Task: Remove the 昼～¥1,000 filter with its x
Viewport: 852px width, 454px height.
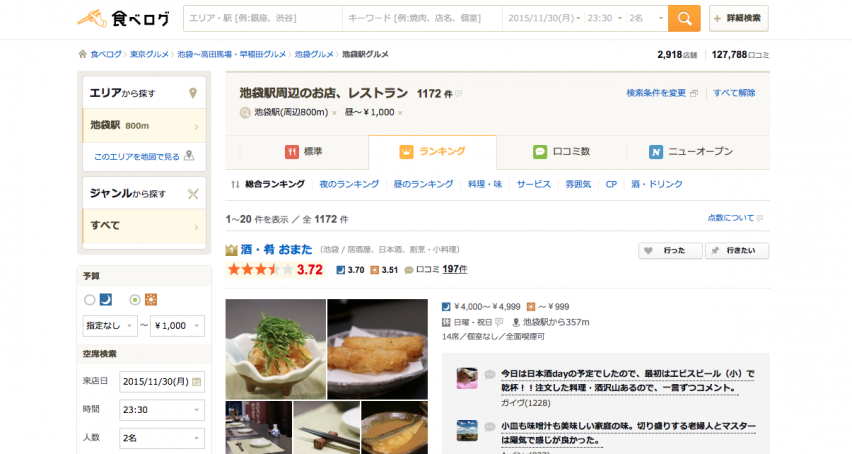Action: tap(400, 113)
